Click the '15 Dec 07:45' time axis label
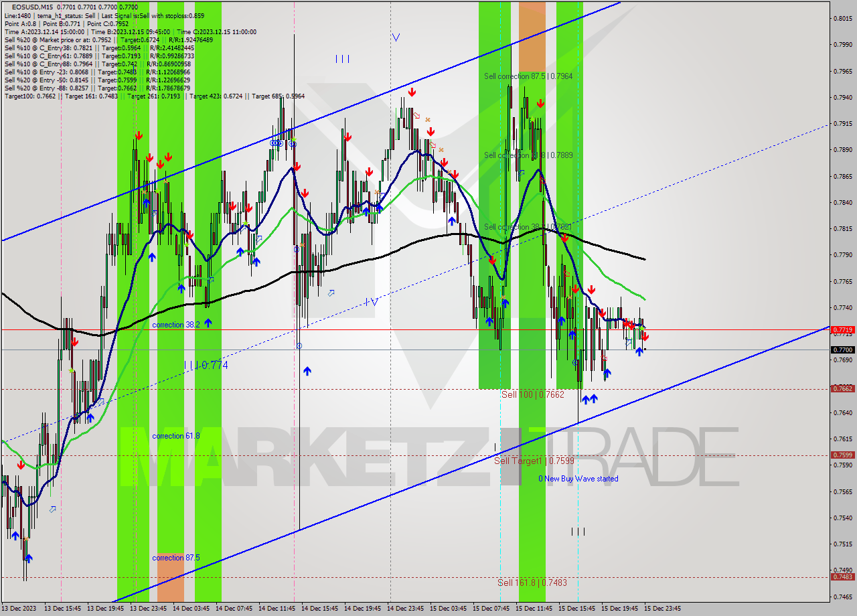Image resolution: width=857 pixels, height=616 pixels. click(491, 609)
